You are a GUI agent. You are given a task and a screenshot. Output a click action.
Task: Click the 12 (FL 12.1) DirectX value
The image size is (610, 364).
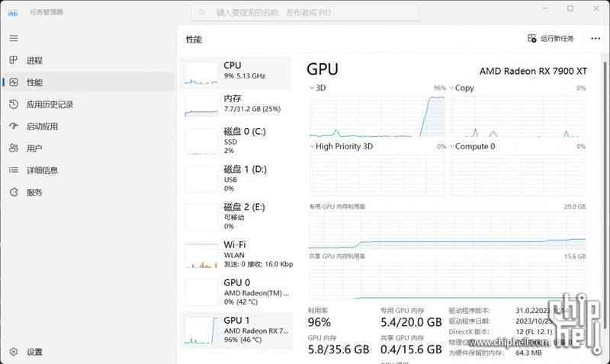point(534,332)
